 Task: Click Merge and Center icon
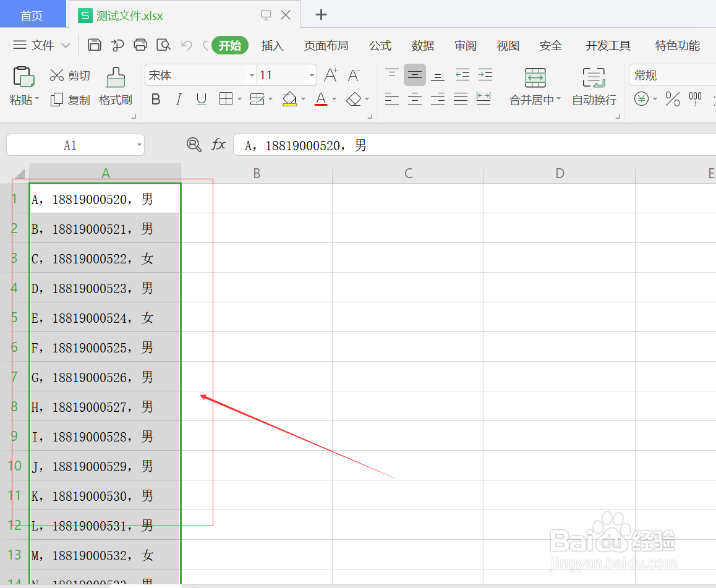pos(535,78)
